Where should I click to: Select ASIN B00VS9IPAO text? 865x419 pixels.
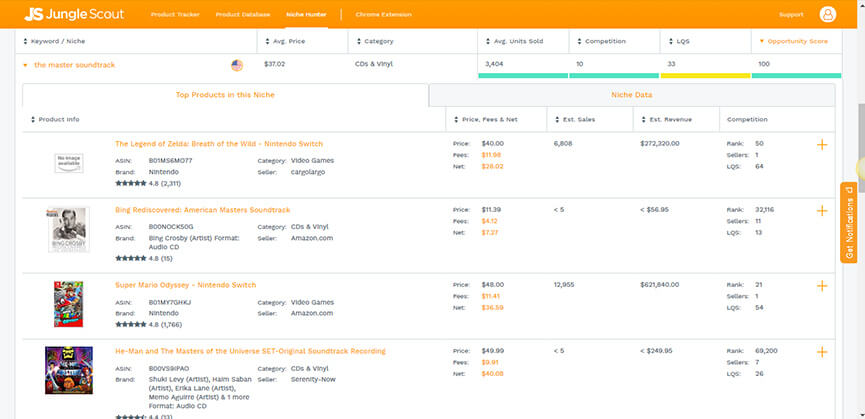click(169, 369)
